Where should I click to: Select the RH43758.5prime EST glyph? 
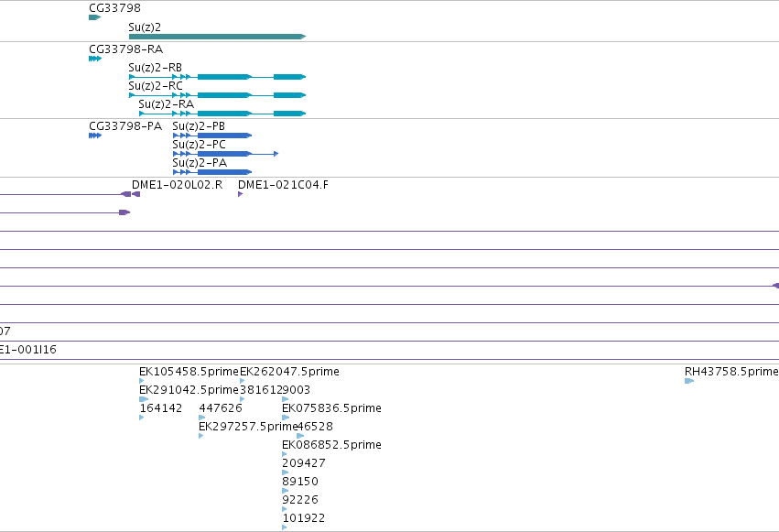[x=689, y=381]
